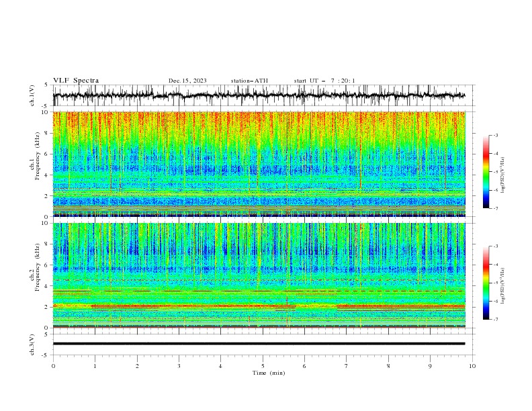Click the 'station=ATH' label

[249, 81]
